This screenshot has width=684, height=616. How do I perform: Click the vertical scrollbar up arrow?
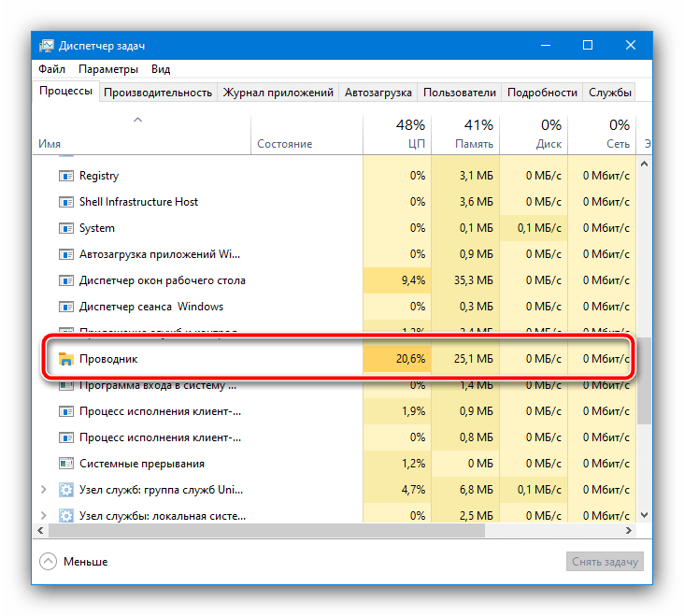[645, 164]
